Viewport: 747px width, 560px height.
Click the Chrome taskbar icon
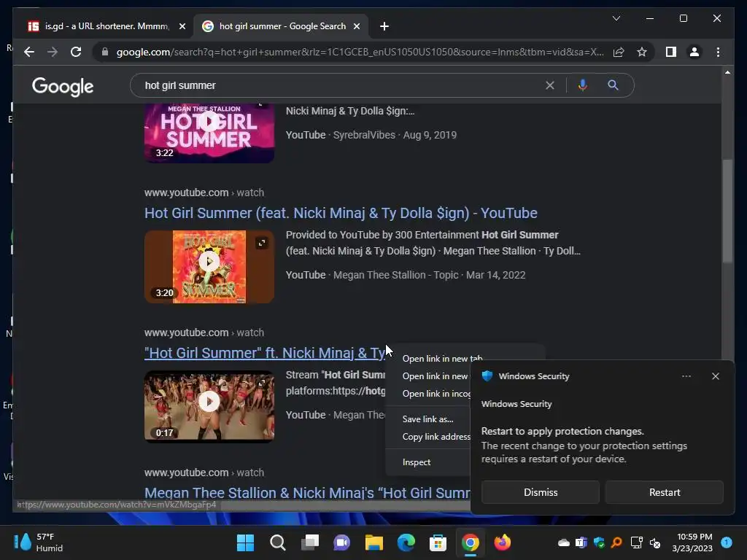point(471,542)
